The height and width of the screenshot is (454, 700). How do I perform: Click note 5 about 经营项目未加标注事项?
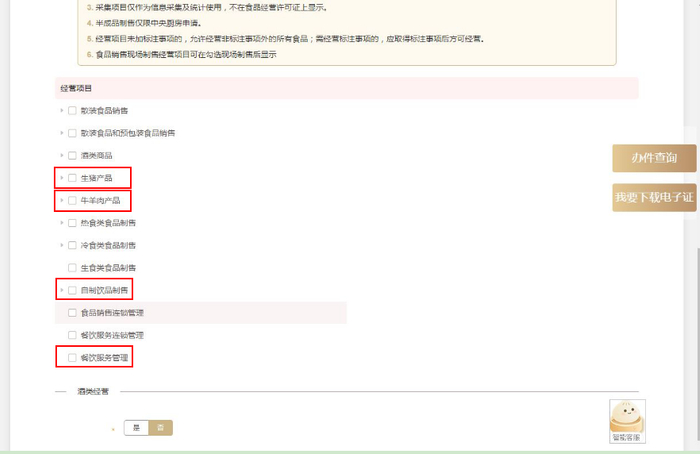[285, 39]
